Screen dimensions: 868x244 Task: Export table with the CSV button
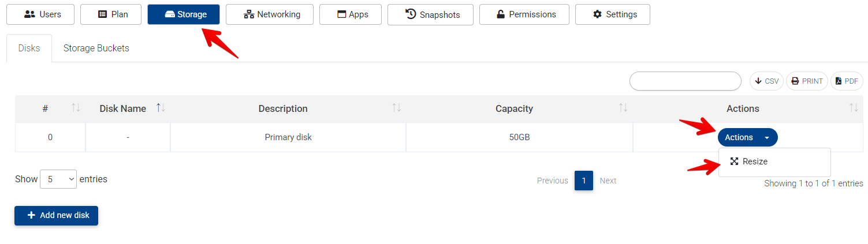point(766,81)
